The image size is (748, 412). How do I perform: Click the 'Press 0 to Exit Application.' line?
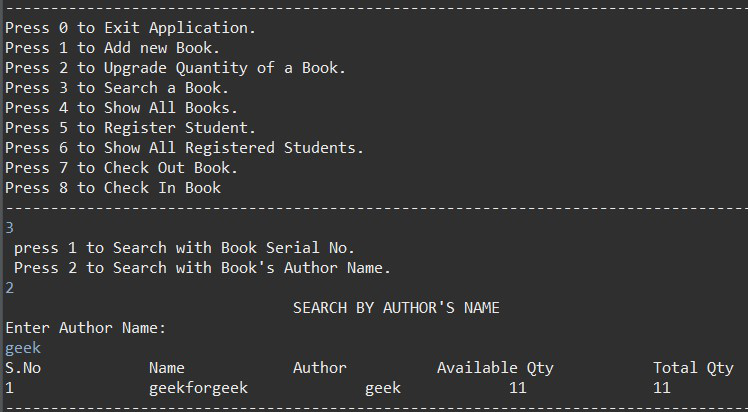pos(130,28)
